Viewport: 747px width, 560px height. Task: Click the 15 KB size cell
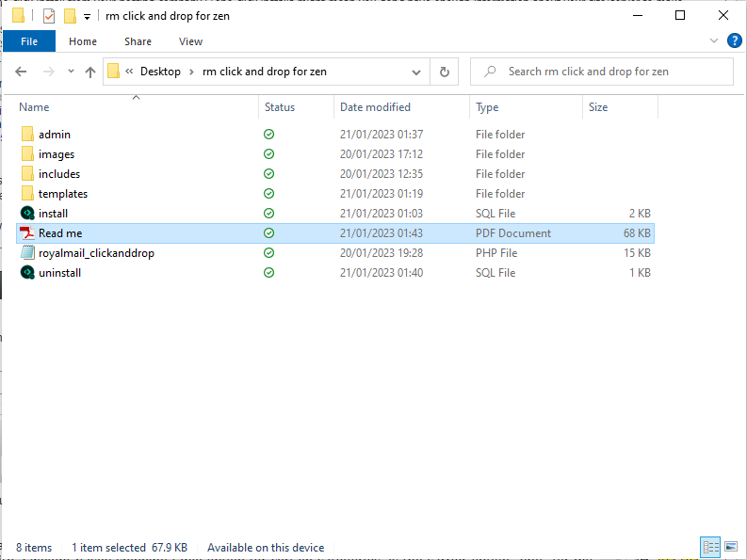tap(637, 253)
